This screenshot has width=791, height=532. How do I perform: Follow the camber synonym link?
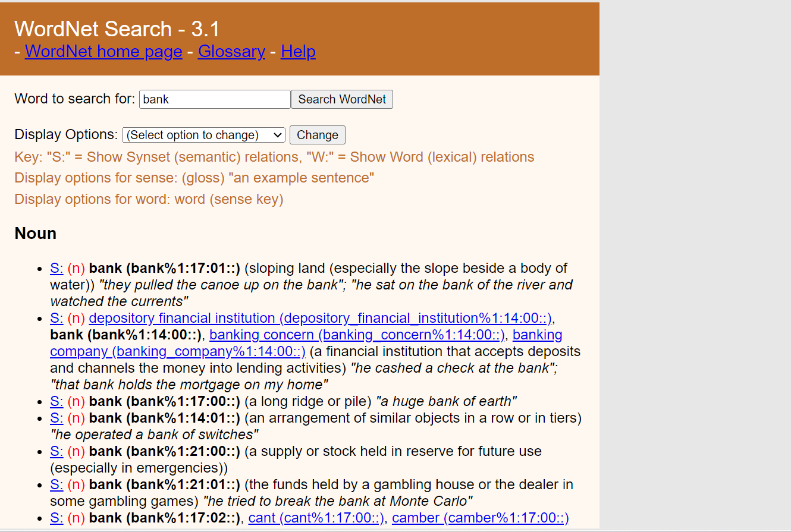coord(480,518)
